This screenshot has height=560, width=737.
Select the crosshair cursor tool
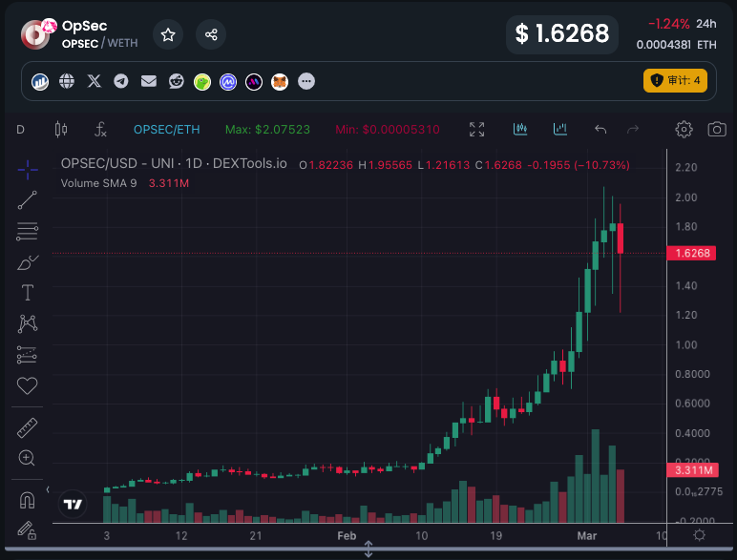(x=28, y=169)
